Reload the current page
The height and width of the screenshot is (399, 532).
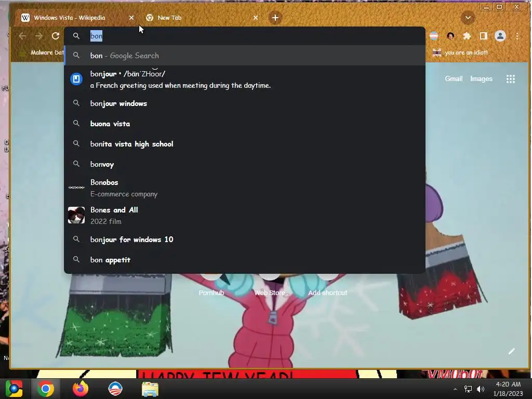pyautogui.click(x=56, y=36)
